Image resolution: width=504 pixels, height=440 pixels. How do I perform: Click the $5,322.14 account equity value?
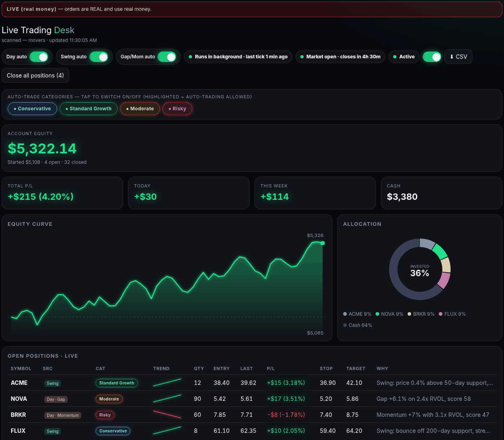42,149
